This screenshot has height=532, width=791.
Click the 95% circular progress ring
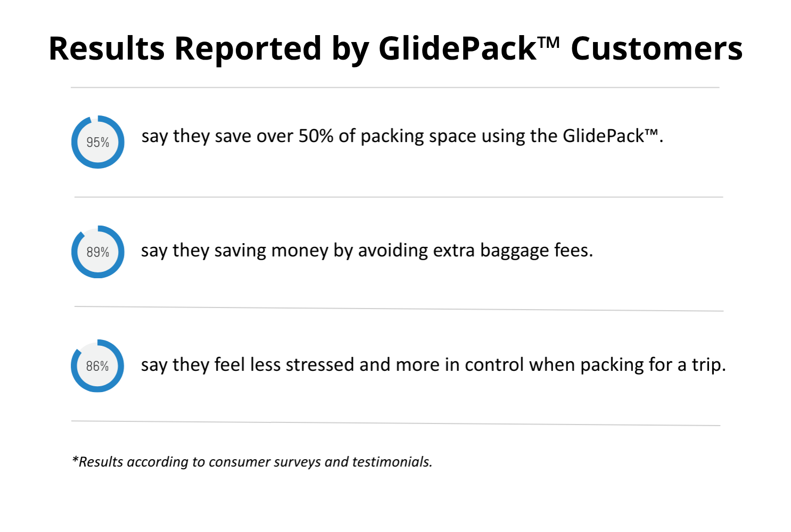tap(98, 142)
